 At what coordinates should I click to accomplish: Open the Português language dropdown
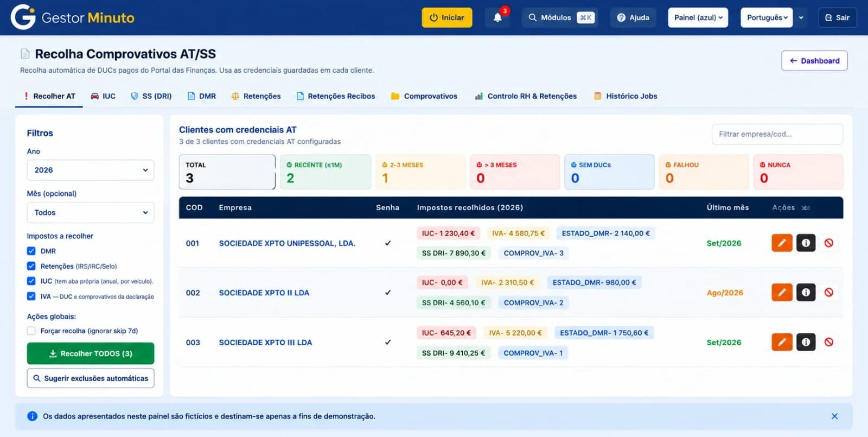point(767,17)
